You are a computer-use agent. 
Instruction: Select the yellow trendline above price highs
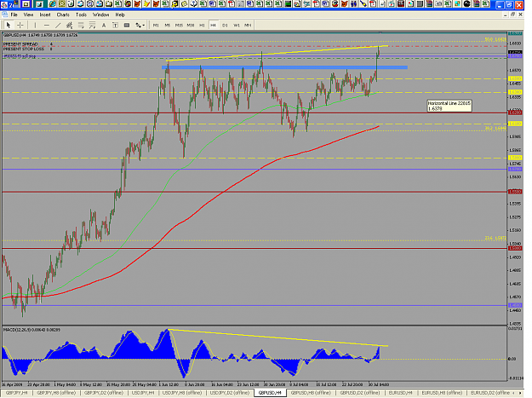click(277, 53)
